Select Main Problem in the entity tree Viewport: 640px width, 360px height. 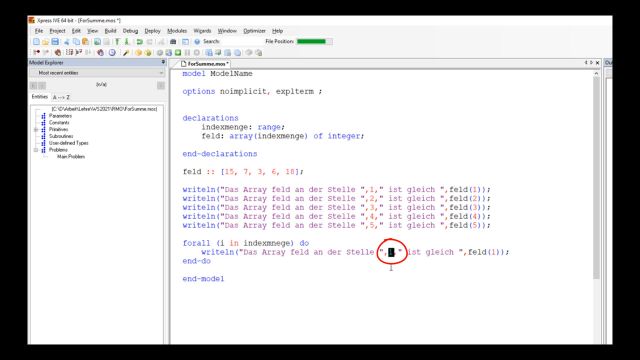[x=71, y=157]
